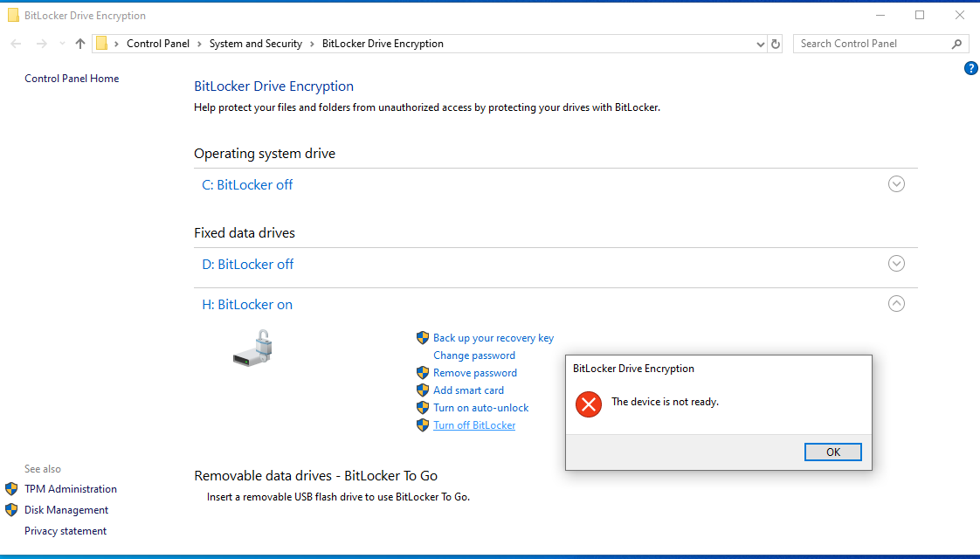
Task: Refresh the Control Panel page
Action: tap(776, 44)
